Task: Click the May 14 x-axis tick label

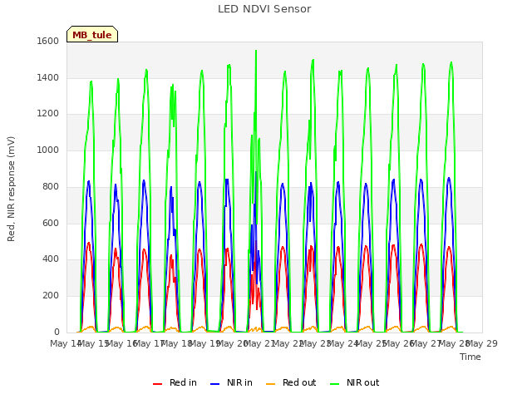Action: (66, 343)
